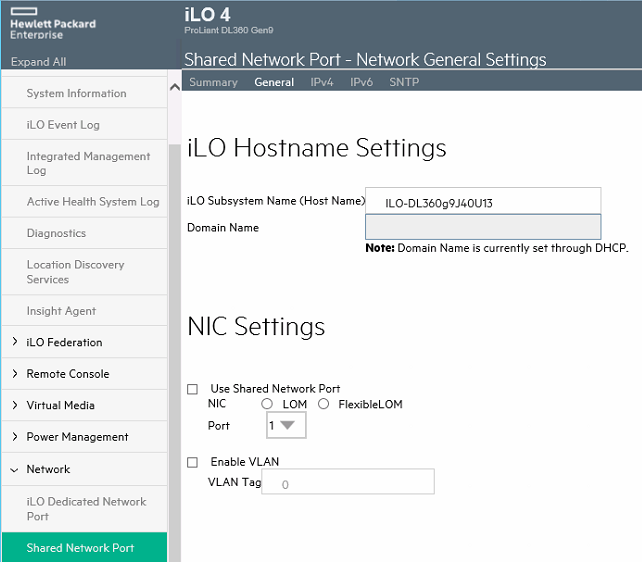Click the Domain Name field
Image resolution: width=642 pixels, height=562 pixels.
[483, 227]
